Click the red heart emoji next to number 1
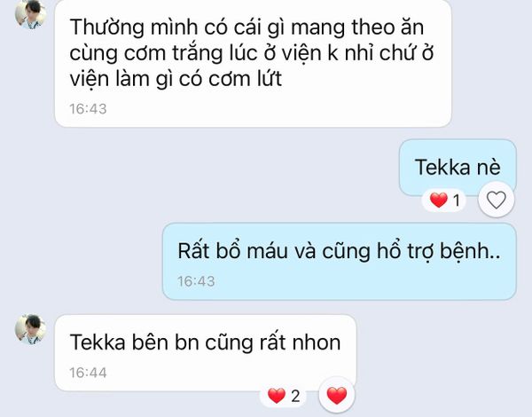The height and width of the screenshot is (417, 532). pos(438,200)
